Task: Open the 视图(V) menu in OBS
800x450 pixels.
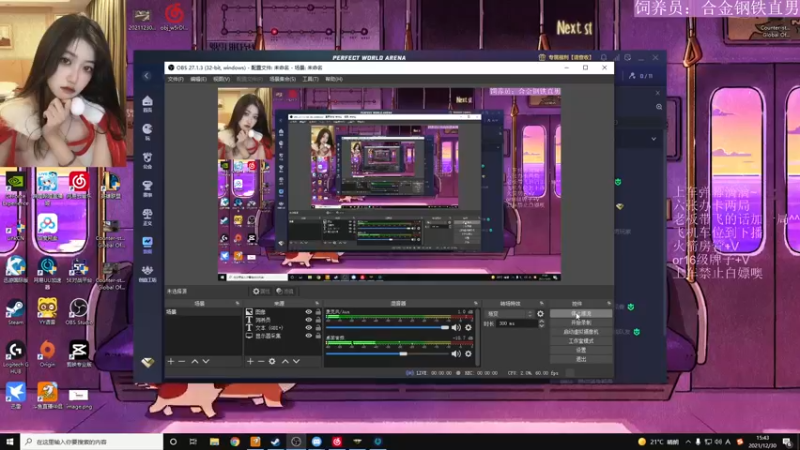Action: point(221,79)
